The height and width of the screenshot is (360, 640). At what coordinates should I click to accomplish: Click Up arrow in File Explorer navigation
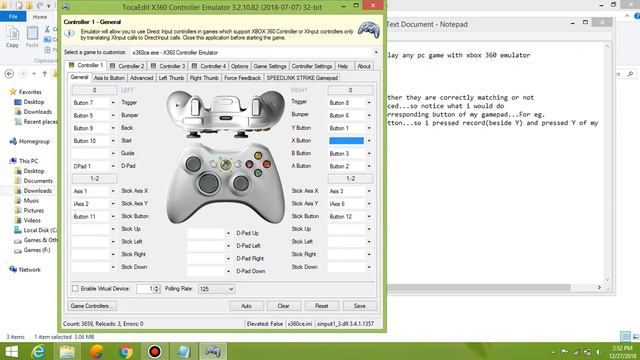click(x=44, y=74)
